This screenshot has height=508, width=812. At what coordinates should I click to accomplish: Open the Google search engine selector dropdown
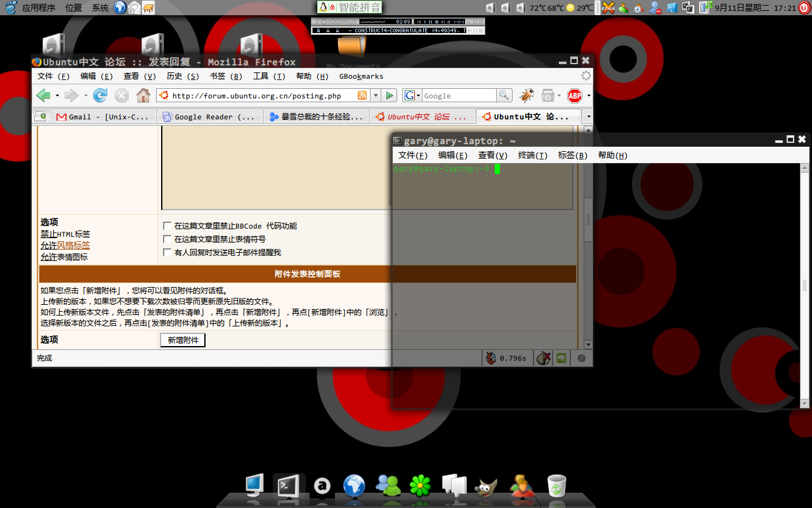(x=412, y=96)
